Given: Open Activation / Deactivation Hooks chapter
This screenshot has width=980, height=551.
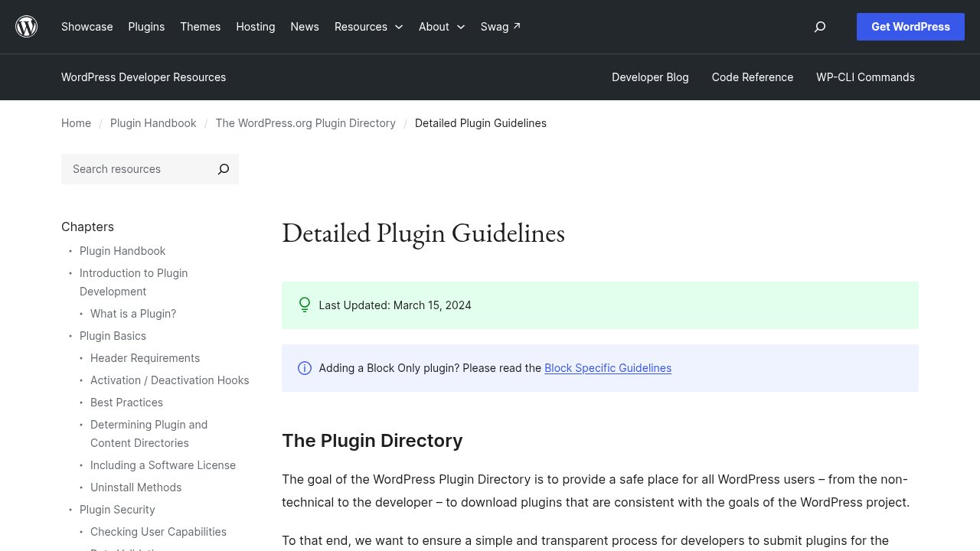Looking at the screenshot, I should click(x=169, y=380).
